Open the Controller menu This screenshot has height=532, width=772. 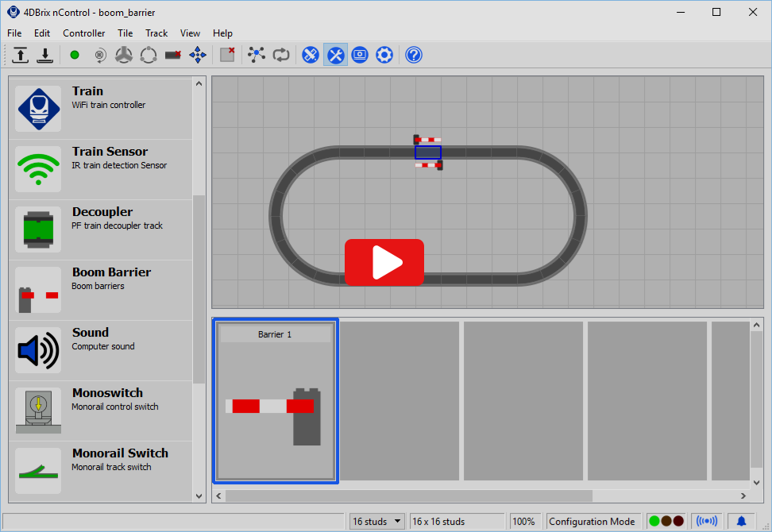(83, 33)
